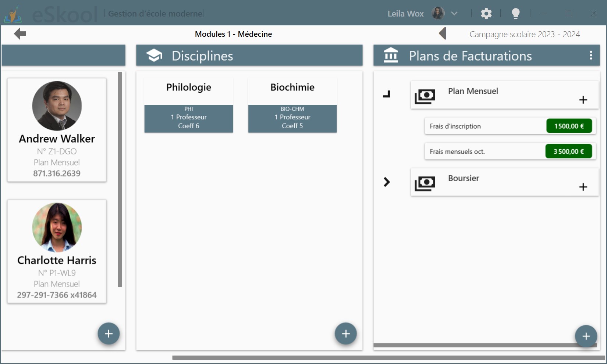Click the Modules 1 - Médecine title

pos(234,34)
